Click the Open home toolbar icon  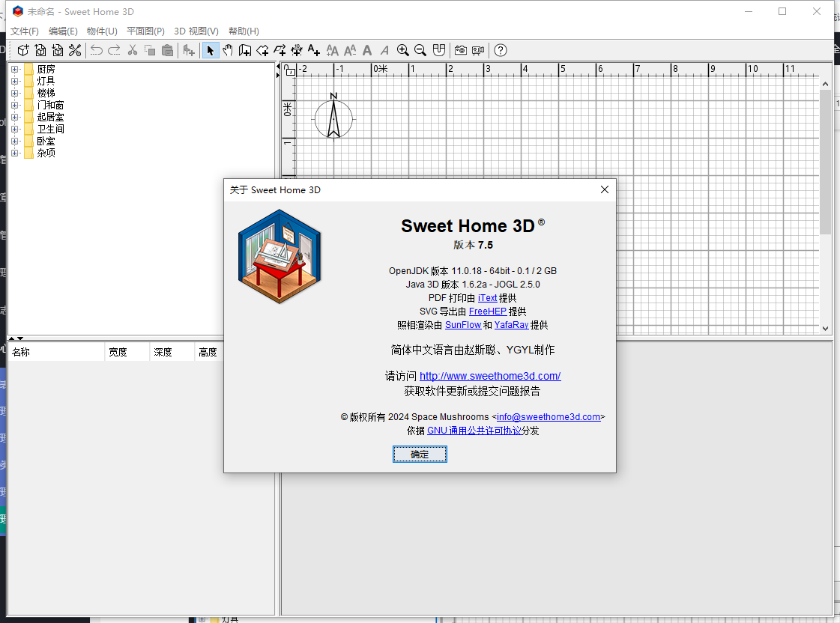point(40,50)
